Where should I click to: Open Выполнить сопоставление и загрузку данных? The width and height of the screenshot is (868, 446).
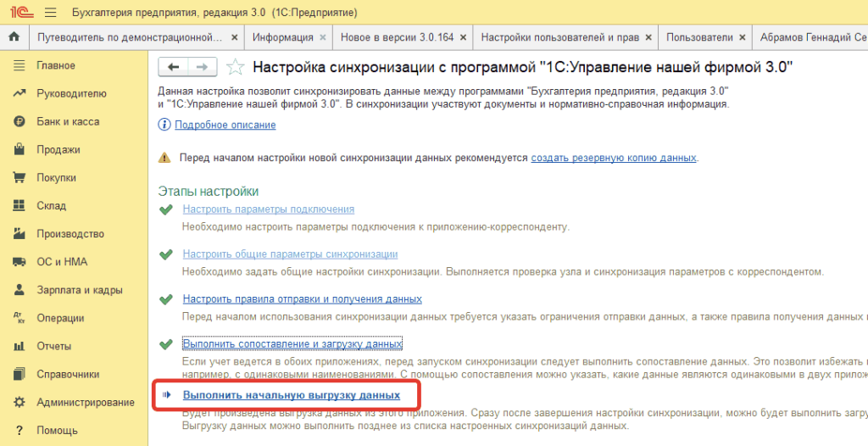(292, 344)
